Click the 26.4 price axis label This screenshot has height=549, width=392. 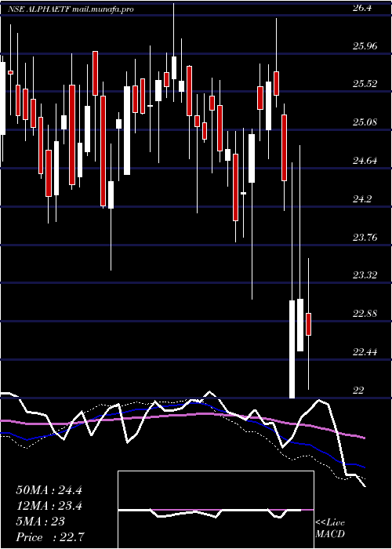click(x=362, y=9)
